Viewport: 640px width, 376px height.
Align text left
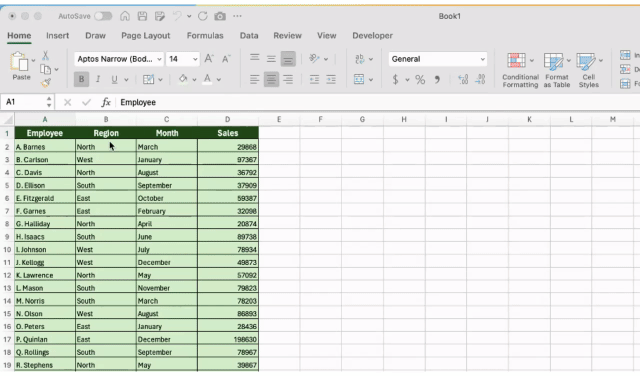[x=255, y=79]
